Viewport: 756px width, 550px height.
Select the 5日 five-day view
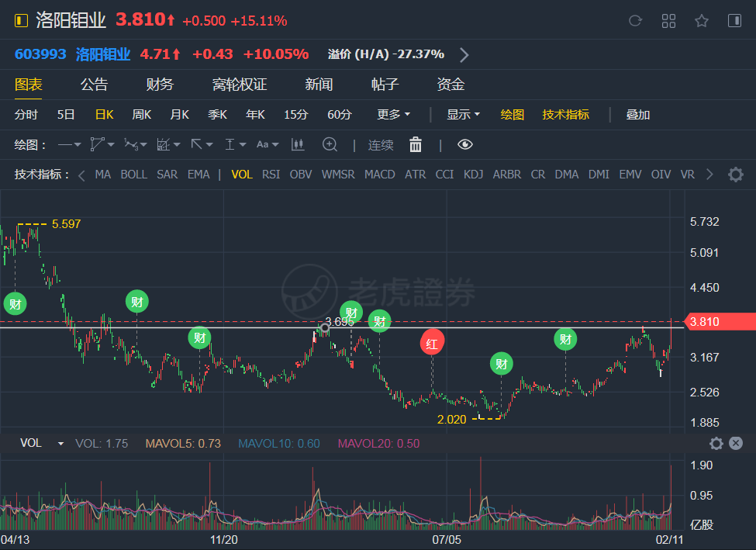66,115
